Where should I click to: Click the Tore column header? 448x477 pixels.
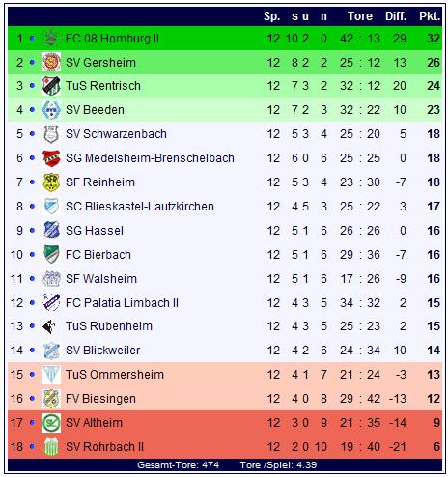coord(360,16)
